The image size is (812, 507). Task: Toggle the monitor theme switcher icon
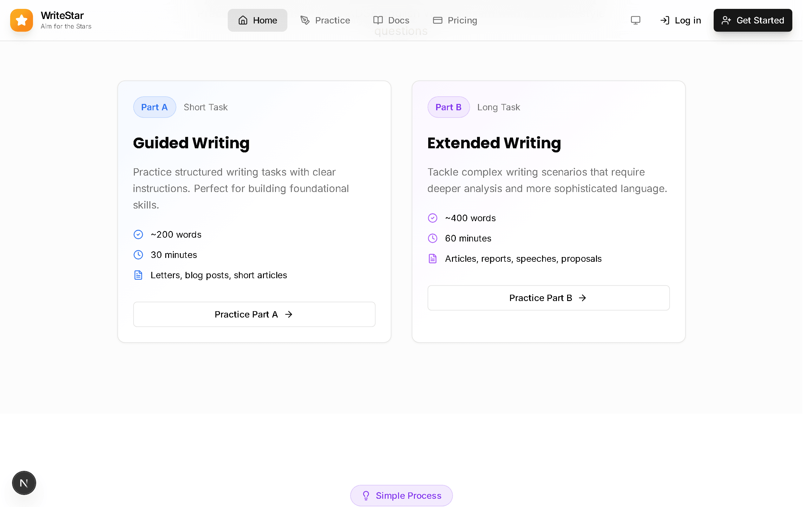(635, 20)
